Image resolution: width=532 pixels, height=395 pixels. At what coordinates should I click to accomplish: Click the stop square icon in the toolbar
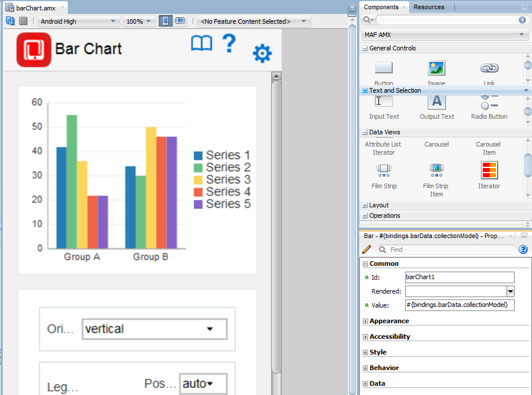click(23, 21)
